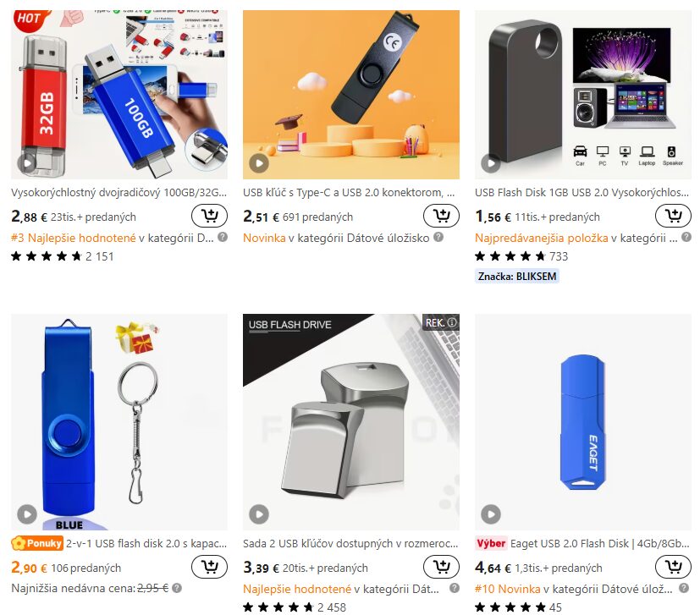Open info icon beside Novinka v kategórii Dátové úložisko
The image size is (700, 615).
tap(438, 237)
